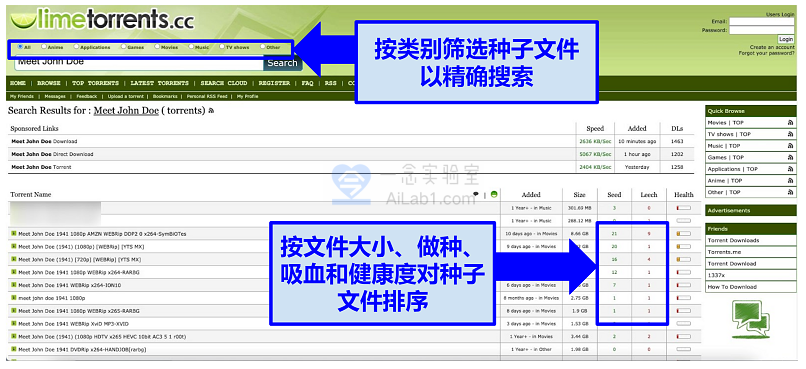Click torrent icon for HDTV x265 HEVC r00t
Screen dimensions: 806x369
(14, 337)
